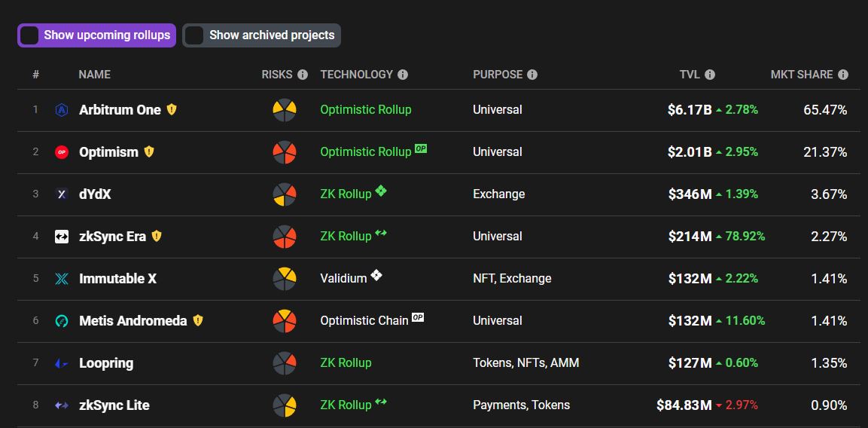
Task: Click the zkSync badge in zkSync Lite row
Action: 381,402
